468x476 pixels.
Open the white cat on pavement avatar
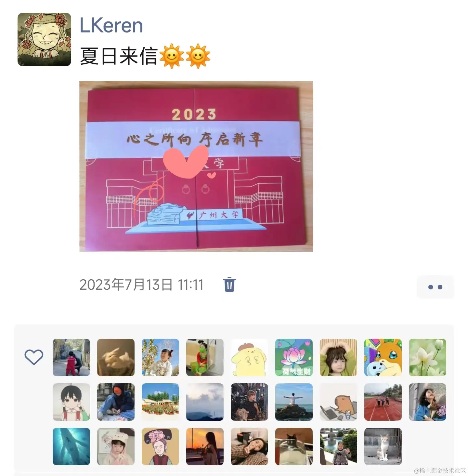383,446
